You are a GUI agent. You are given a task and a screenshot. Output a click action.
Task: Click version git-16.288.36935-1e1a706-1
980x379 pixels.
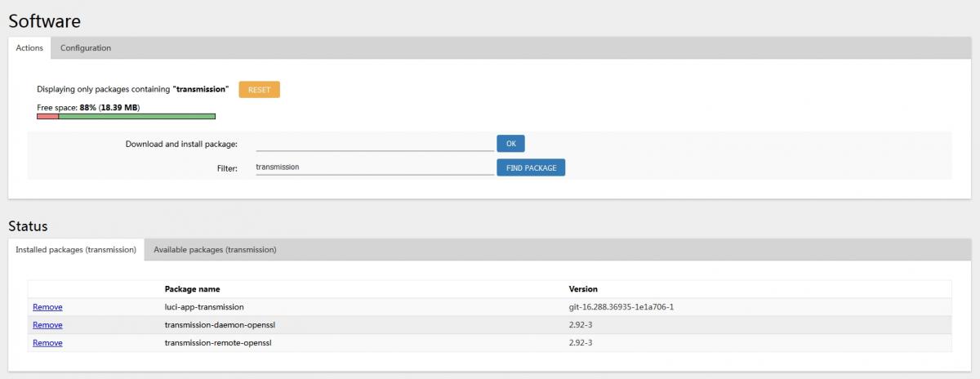tap(621, 307)
